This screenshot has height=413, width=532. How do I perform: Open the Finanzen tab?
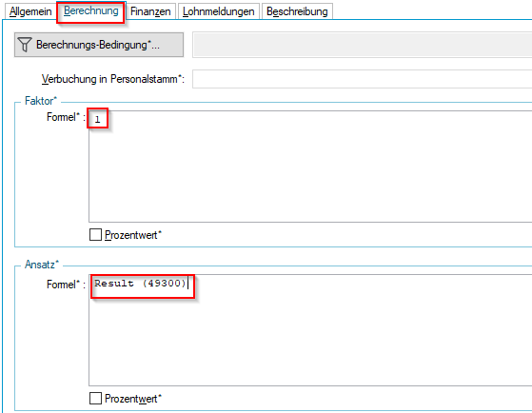[150, 11]
